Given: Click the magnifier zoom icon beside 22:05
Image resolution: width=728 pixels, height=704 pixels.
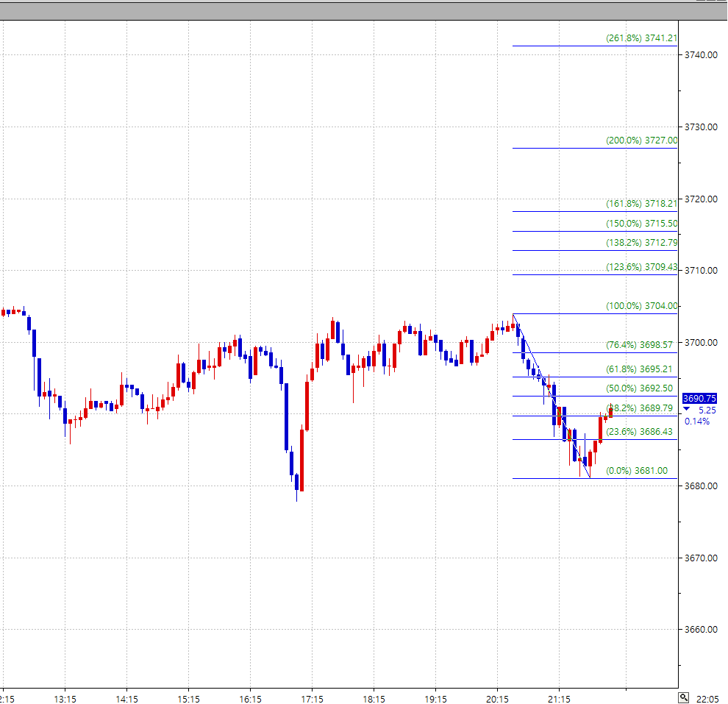Looking at the screenshot, I should (x=684, y=697).
